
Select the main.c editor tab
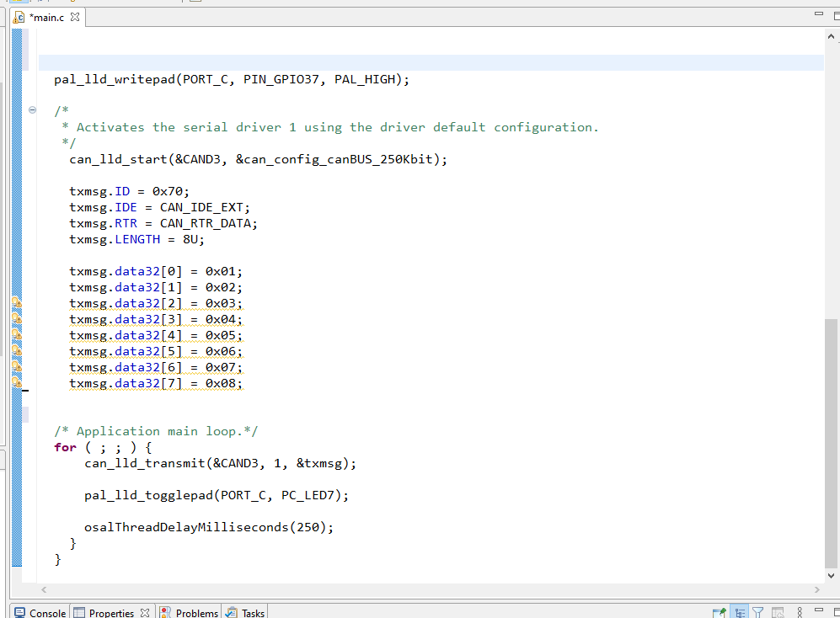click(46, 17)
